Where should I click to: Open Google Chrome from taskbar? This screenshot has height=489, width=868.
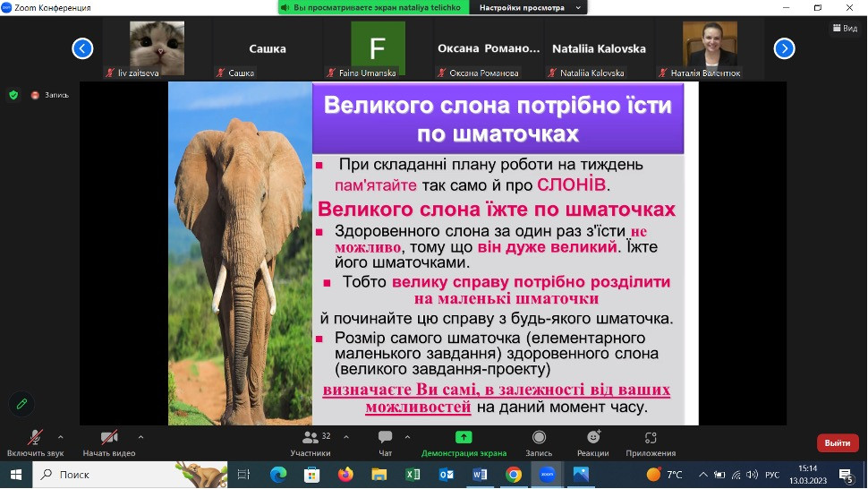pos(514,475)
